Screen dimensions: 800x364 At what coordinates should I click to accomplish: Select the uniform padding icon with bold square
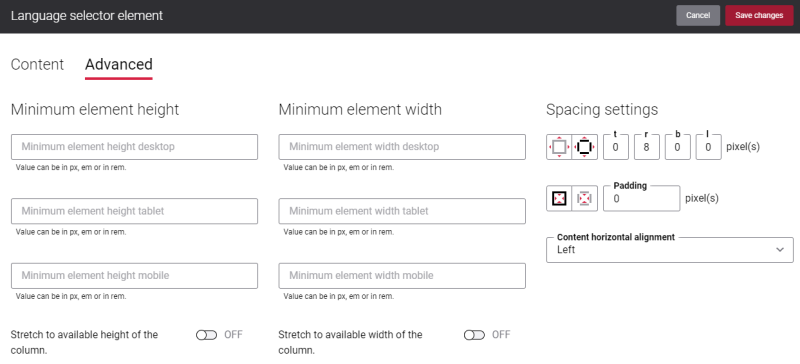point(559,198)
